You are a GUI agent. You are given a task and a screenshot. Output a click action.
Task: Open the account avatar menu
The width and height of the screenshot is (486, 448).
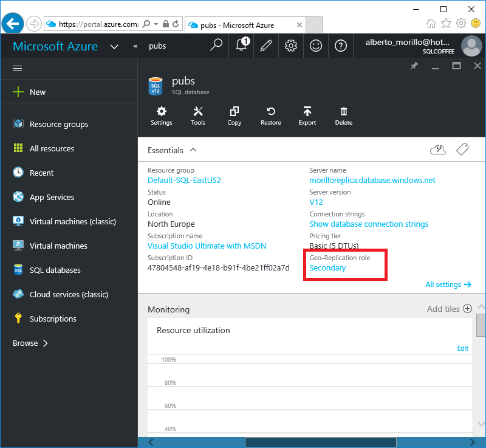tap(471, 46)
